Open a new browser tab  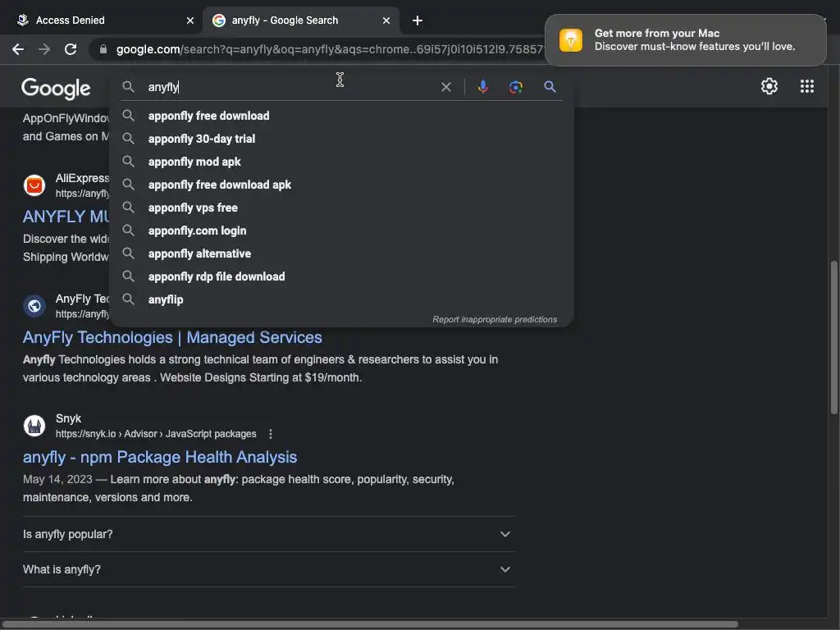[x=418, y=21]
